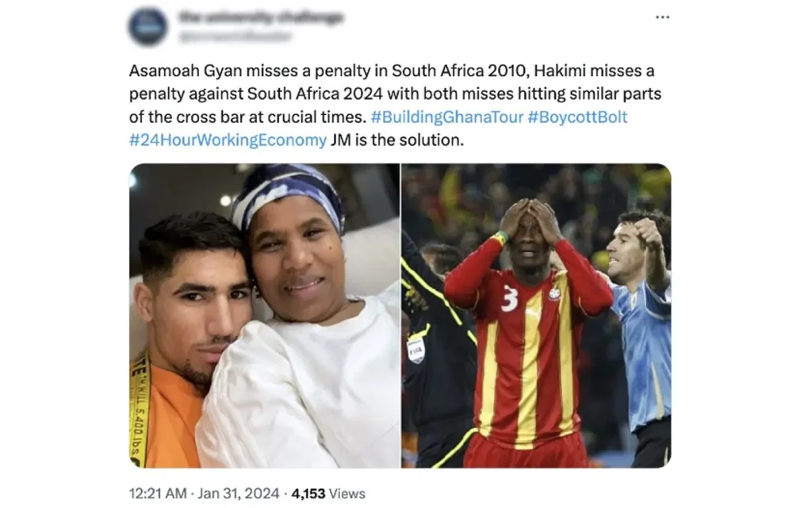Image resolution: width=812 pixels, height=508 pixels.
Task: Click the blurred circular profile avatar
Action: click(148, 27)
